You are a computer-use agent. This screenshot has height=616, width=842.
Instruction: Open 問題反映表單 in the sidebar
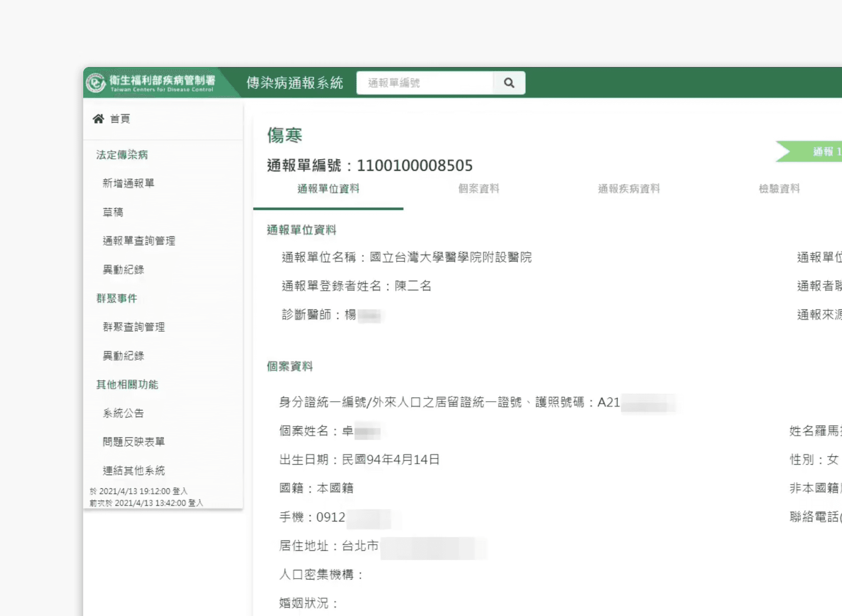click(134, 442)
